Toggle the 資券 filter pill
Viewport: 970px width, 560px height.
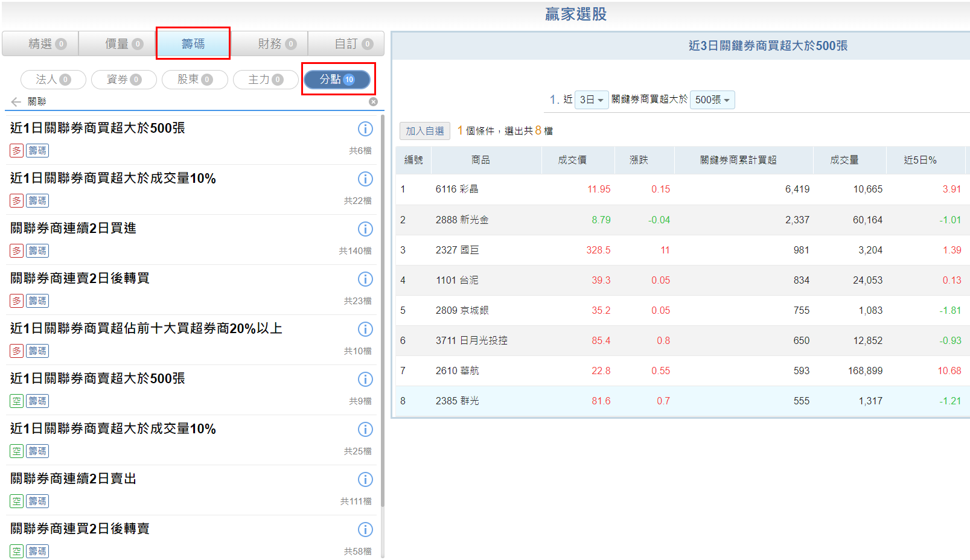click(124, 80)
